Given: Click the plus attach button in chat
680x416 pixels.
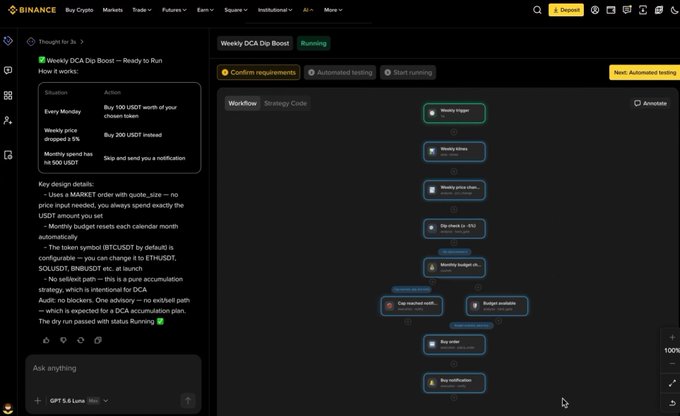Looking at the screenshot, I should click(x=38, y=401).
